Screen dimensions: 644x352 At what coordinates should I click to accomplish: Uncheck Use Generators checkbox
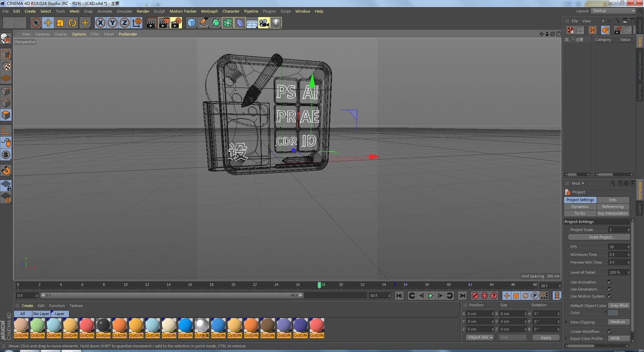tap(610, 289)
